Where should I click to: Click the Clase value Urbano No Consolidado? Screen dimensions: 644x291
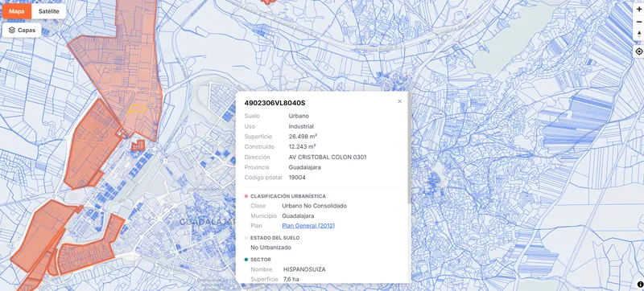(314, 206)
